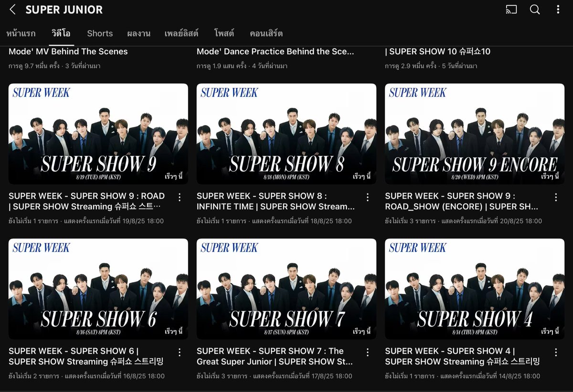This screenshot has height=392, width=573.
Task: Open the top-right three-dot channel menu
Action: point(559,10)
